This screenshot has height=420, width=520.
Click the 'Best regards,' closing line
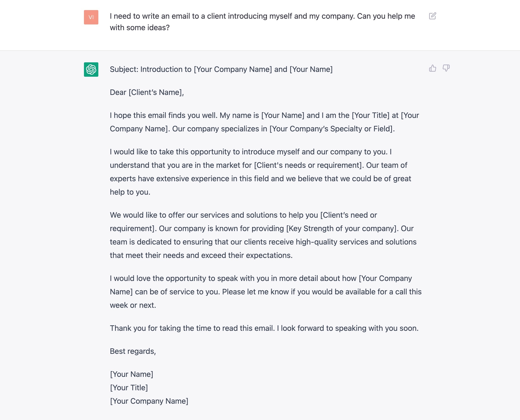(133, 351)
